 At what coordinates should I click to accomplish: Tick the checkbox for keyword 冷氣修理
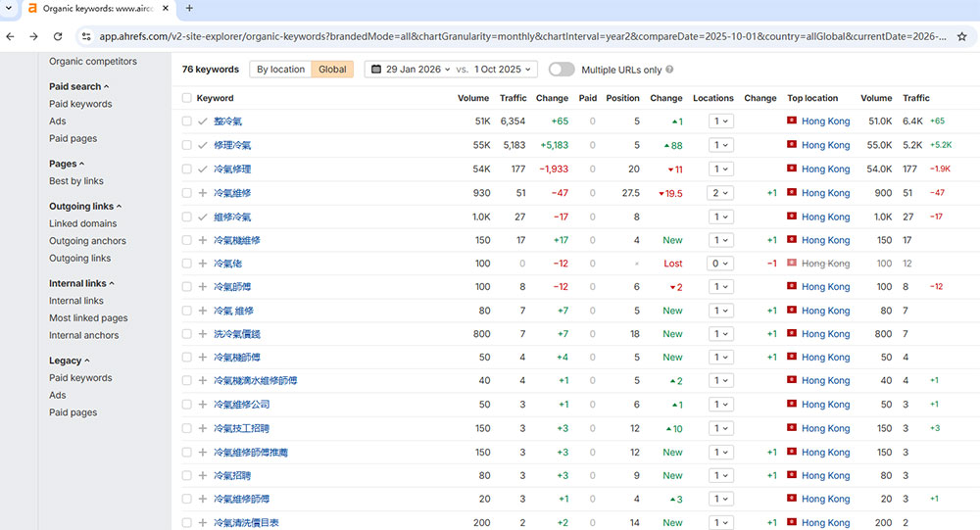point(187,169)
